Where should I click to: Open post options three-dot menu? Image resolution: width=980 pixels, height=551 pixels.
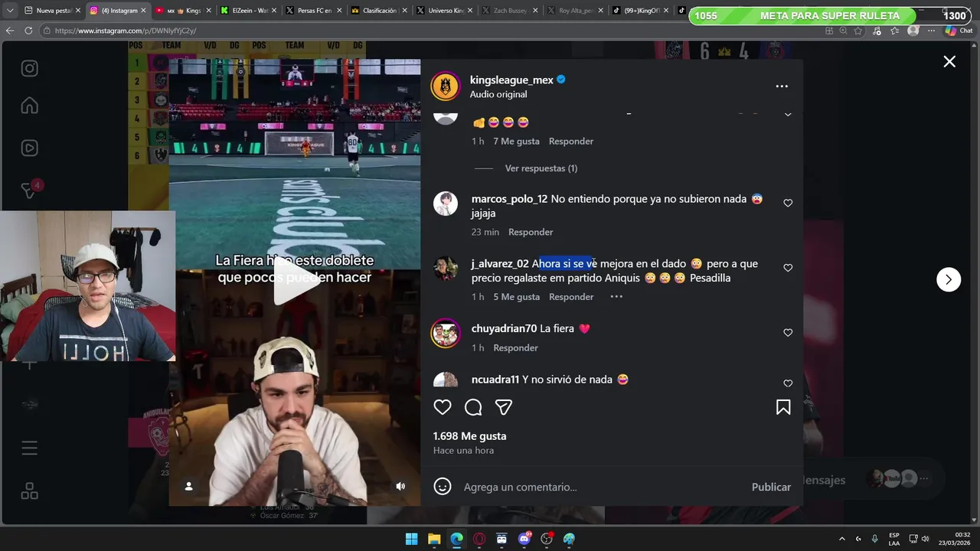coord(782,86)
